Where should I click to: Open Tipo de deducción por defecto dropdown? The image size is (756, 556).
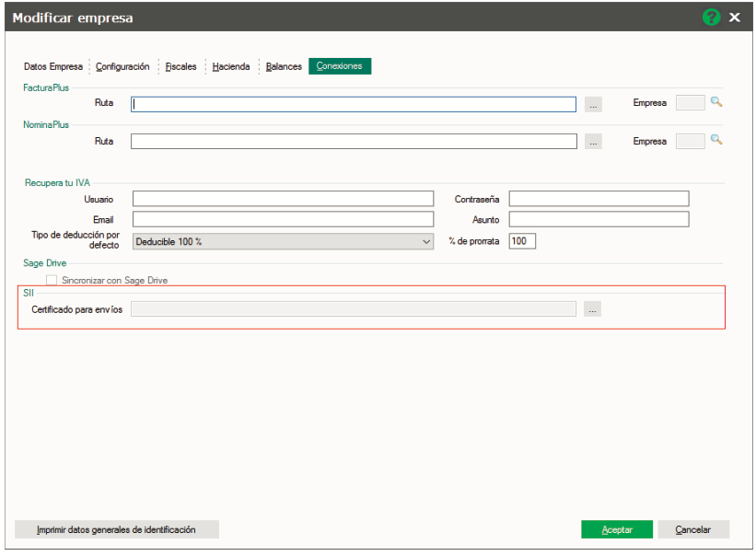[x=283, y=241]
